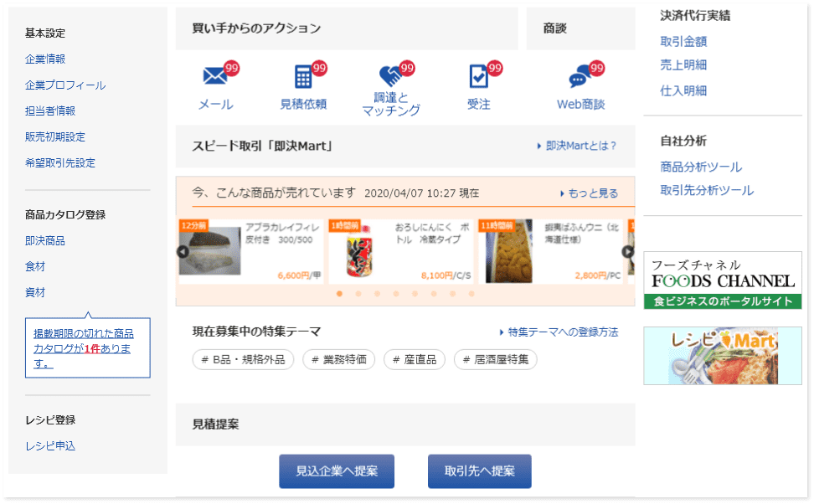Open 特集テーマへの登録方法 link
The width and height of the screenshot is (814, 504).
559,332
